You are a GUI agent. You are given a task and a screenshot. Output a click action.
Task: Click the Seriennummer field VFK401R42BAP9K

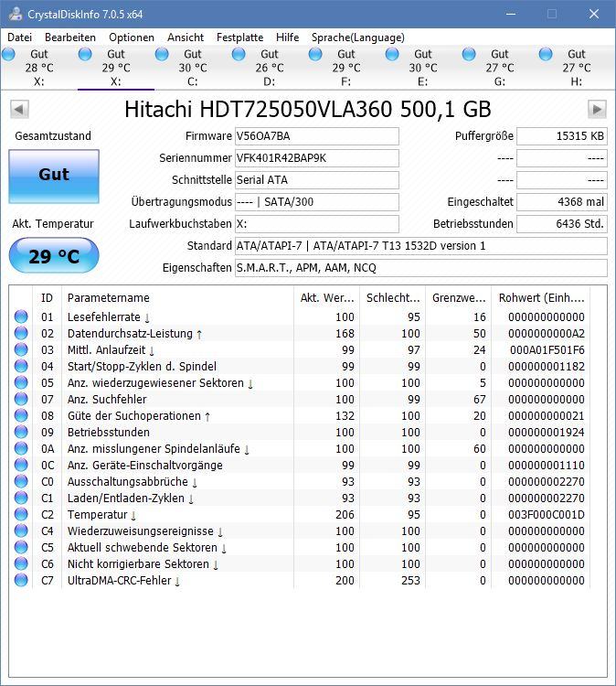tap(317, 158)
